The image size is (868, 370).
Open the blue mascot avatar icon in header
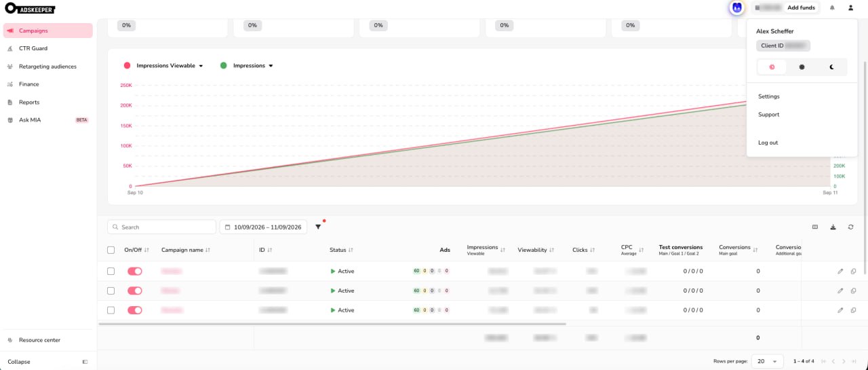[x=736, y=8]
